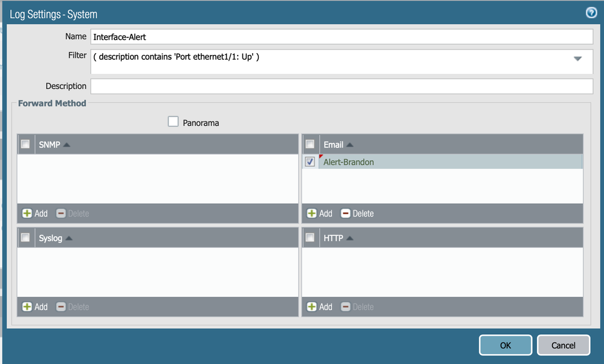Click into the Name field
This screenshot has height=364, width=604.
(341, 37)
